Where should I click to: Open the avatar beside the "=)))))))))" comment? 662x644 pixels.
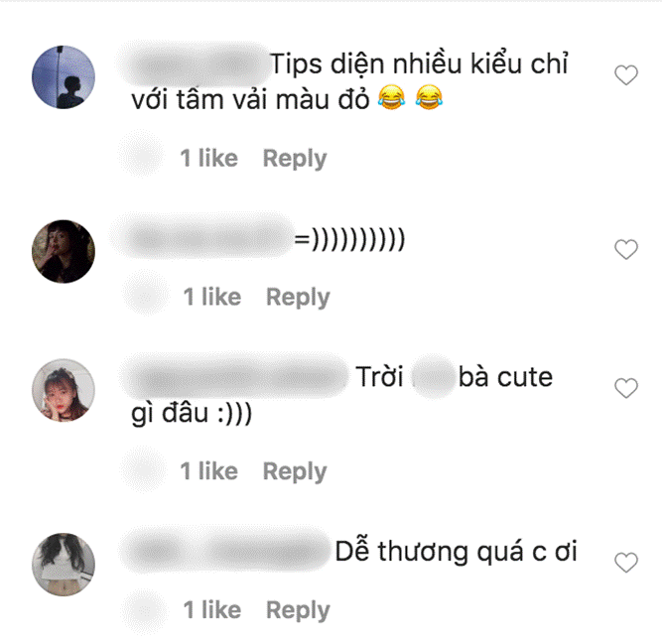click(x=64, y=251)
